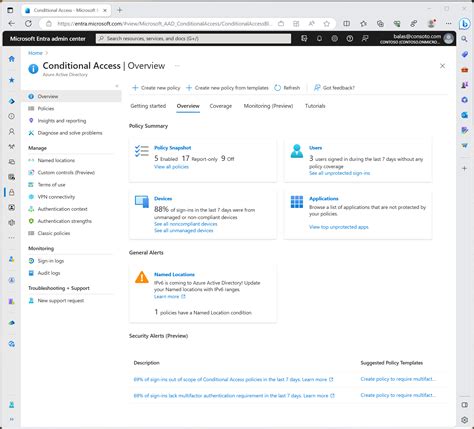
Task: Click Create new policy button
Action: point(156,88)
